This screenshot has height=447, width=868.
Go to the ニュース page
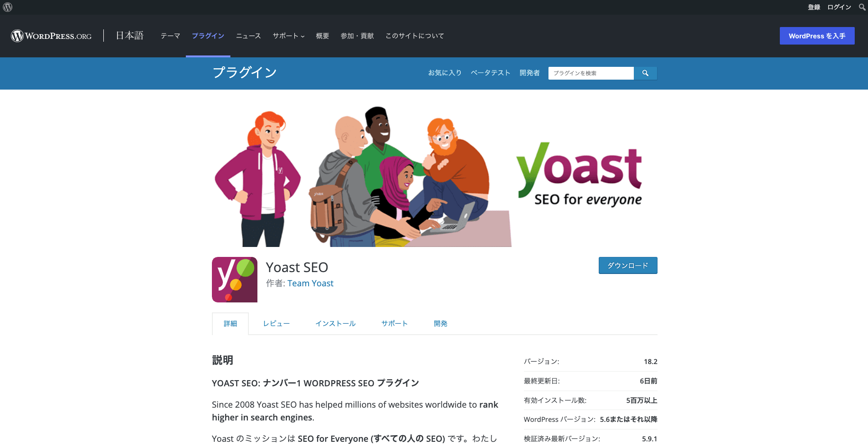248,36
